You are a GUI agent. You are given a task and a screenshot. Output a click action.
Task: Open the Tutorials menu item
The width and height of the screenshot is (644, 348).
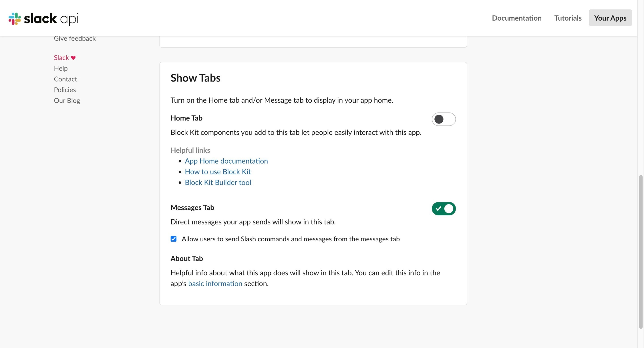tap(568, 18)
